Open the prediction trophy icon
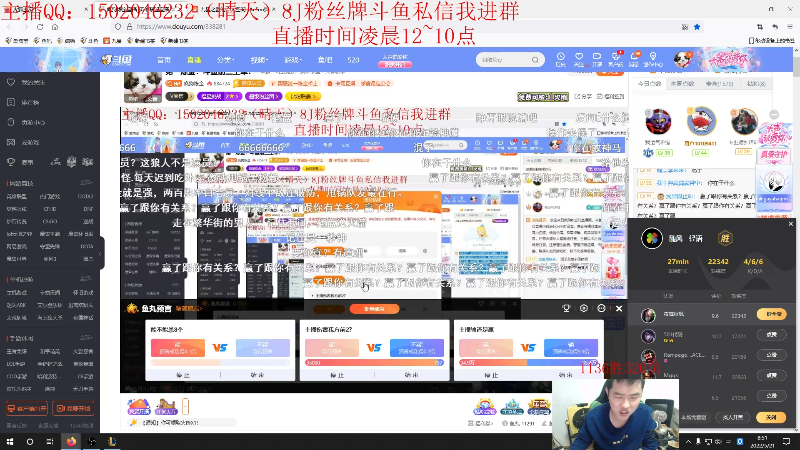The width and height of the screenshot is (800, 450). [x=566, y=308]
